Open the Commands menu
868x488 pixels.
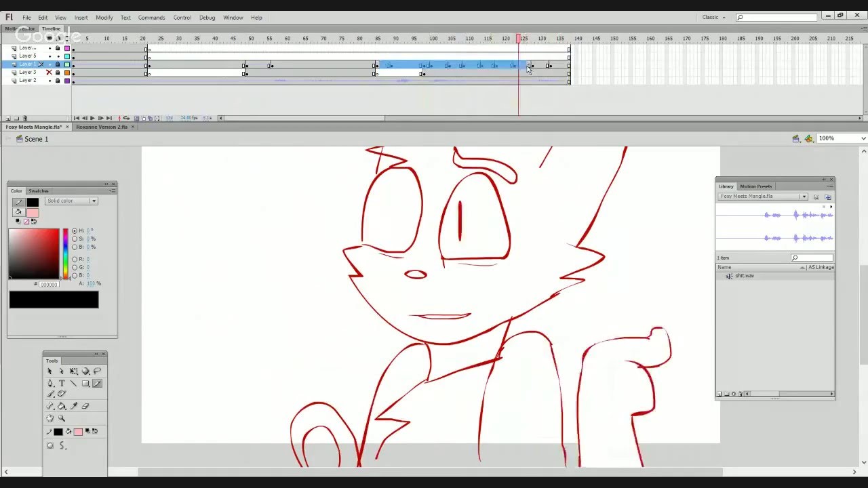click(x=151, y=18)
